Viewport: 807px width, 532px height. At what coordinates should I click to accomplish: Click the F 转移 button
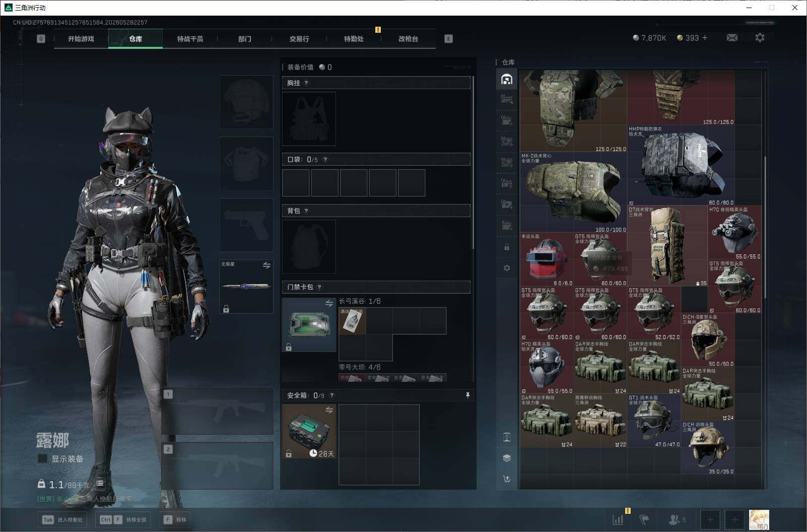point(175,519)
